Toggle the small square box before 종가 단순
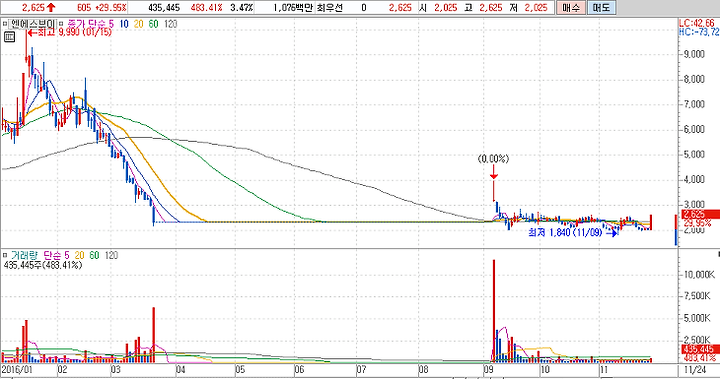 point(62,24)
